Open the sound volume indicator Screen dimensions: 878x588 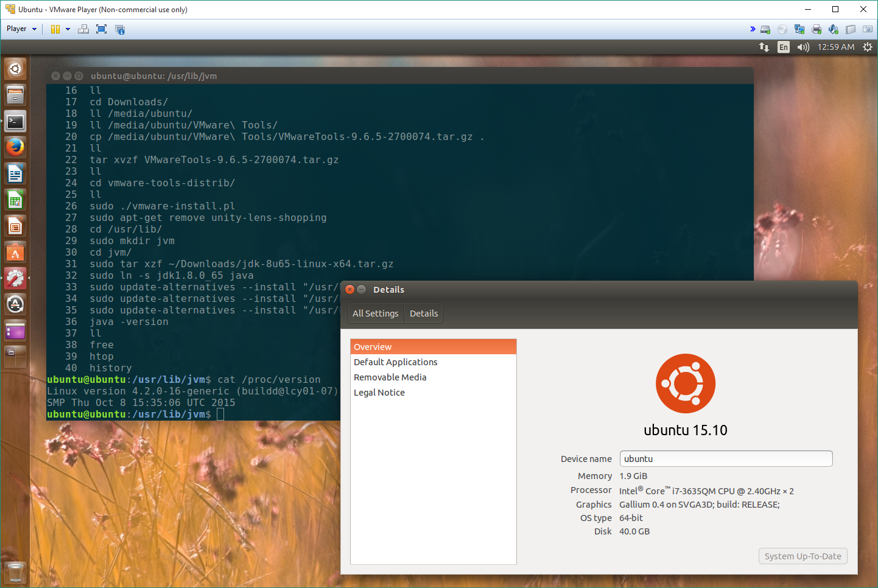click(x=803, y=47)
